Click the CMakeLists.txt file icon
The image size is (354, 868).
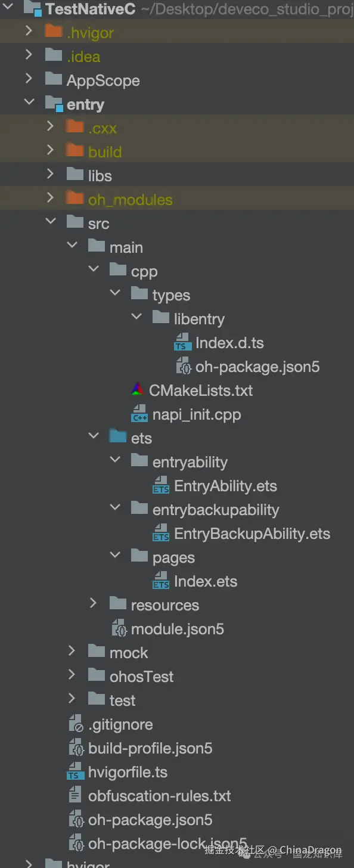click(x=138, y=390)
